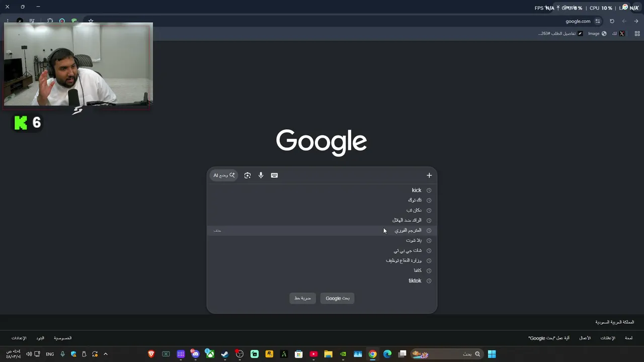Screen dimensions: 644x362
Task: Click the 'ضربة حظ' lucky button
Action: point(302,298)
